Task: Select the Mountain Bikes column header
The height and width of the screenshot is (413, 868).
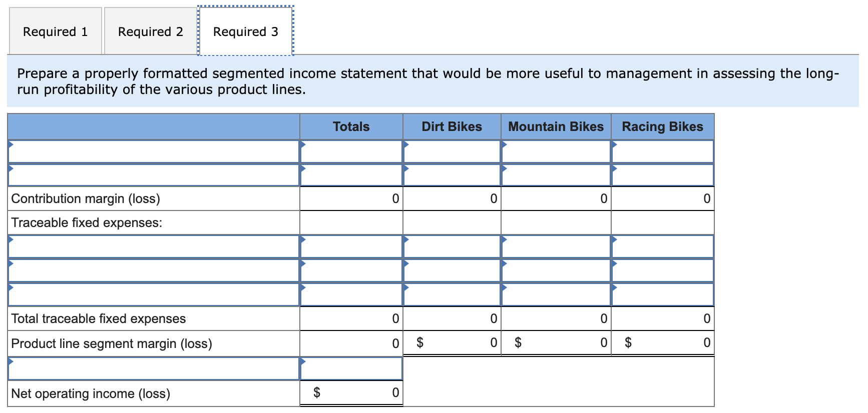Action: point(556,126)
